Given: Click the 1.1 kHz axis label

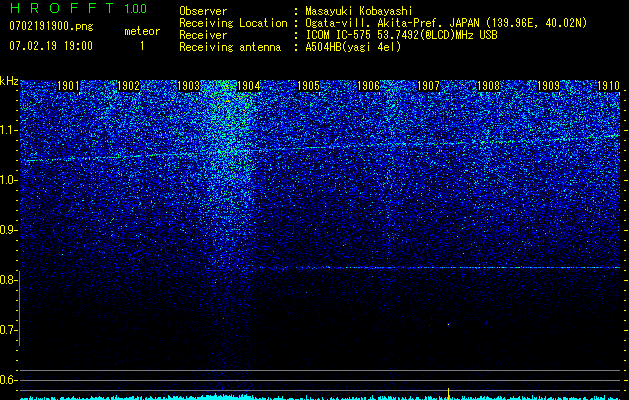Looking at the screenshot, I should [9, 130].
